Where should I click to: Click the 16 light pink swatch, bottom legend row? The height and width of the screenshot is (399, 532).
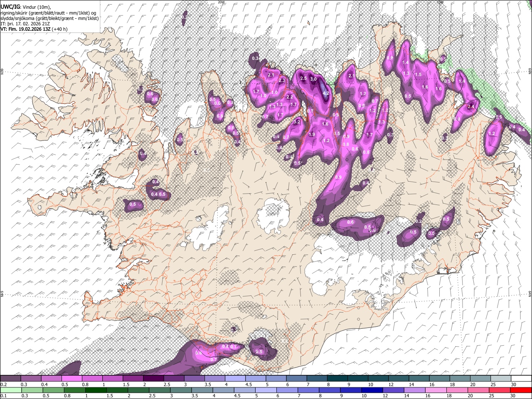tap(436, 390)
